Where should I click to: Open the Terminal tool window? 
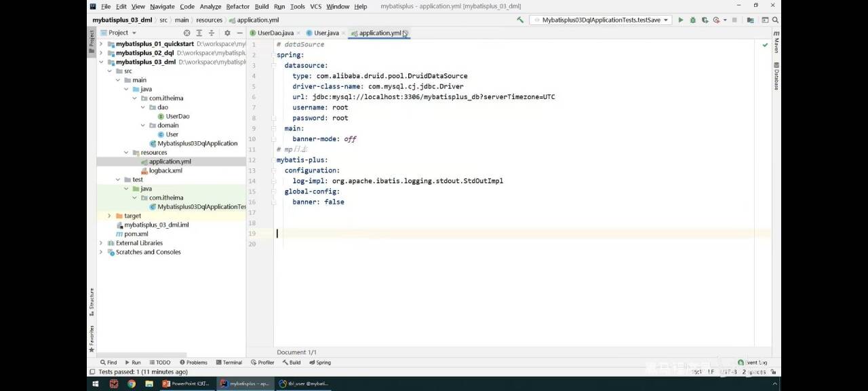(x=228, y=362)
